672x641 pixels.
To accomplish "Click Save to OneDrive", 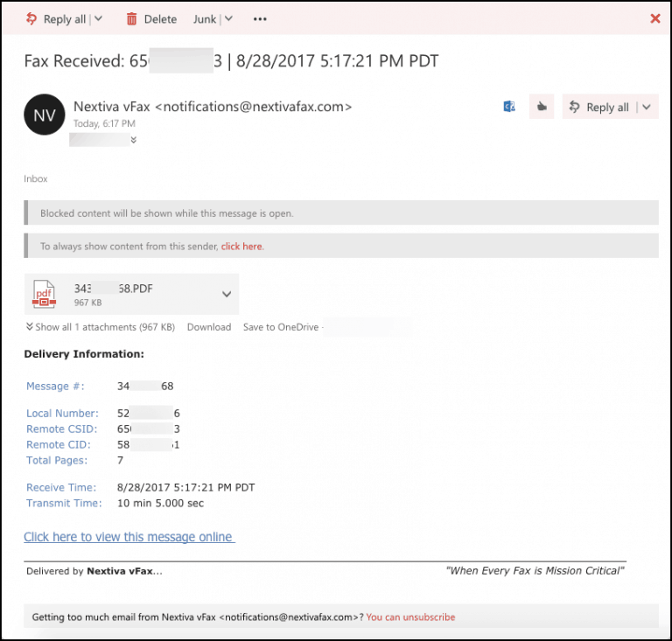I will [x=281, y=327].
